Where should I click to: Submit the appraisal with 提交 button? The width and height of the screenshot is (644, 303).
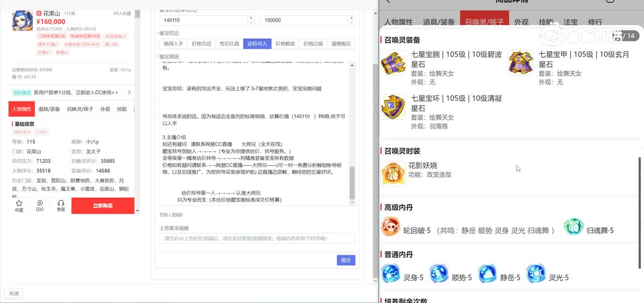346,260
